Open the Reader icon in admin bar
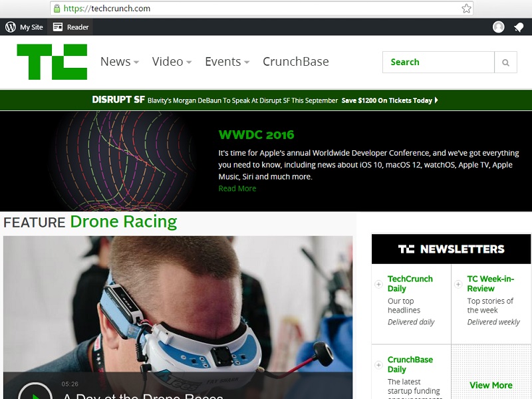 pos(58,27)
